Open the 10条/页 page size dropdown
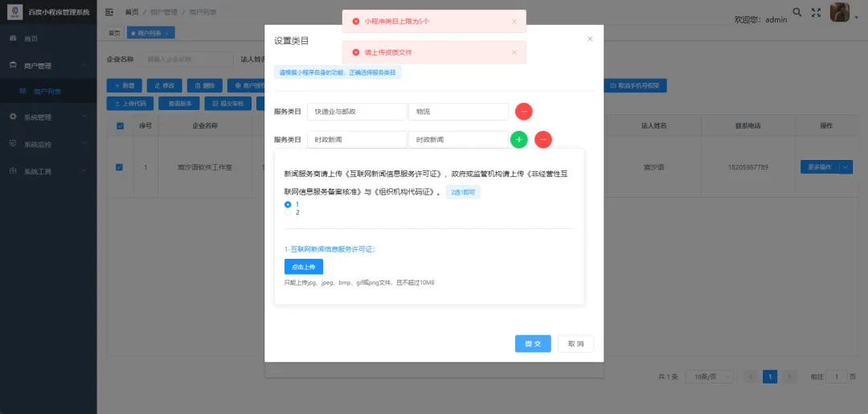This screenshot has width=868, height=414. [x=709, y=377]
